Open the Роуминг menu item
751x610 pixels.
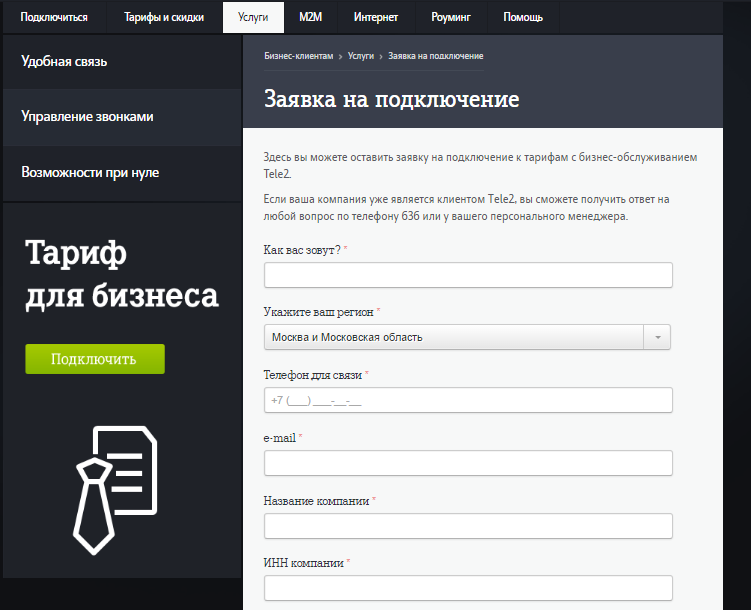pyautogui.click(x=451, y=17)
